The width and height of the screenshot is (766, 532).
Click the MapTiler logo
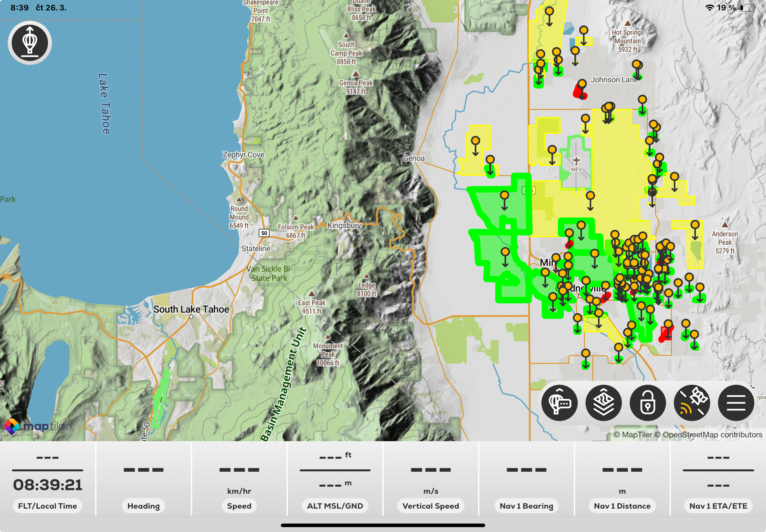coord(37,426)
